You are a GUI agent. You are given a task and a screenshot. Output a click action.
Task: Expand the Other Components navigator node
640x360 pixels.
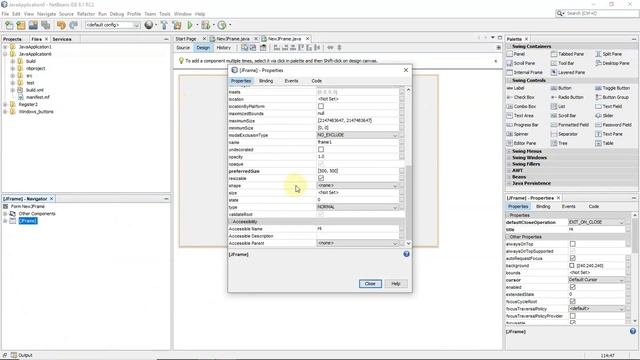tap(5, 214)
